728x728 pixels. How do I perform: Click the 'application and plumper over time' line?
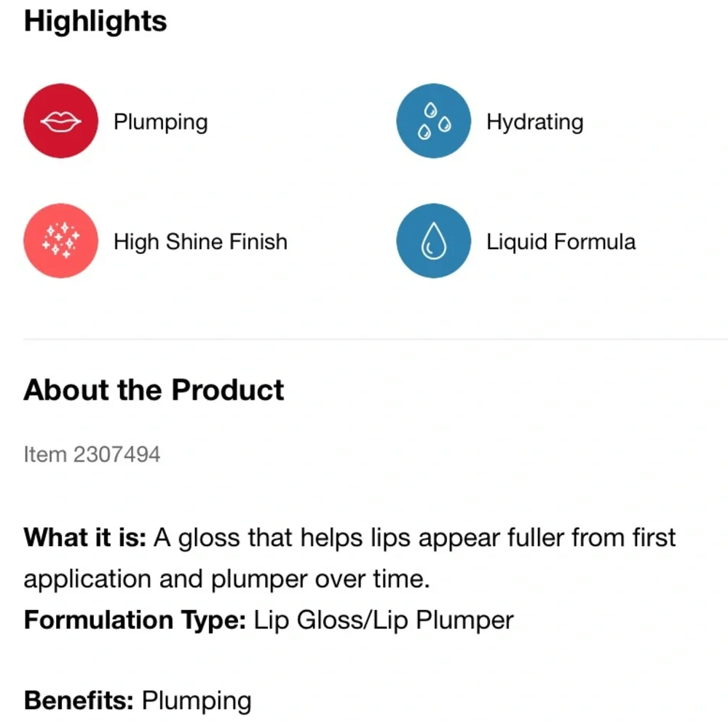point(226,579)
